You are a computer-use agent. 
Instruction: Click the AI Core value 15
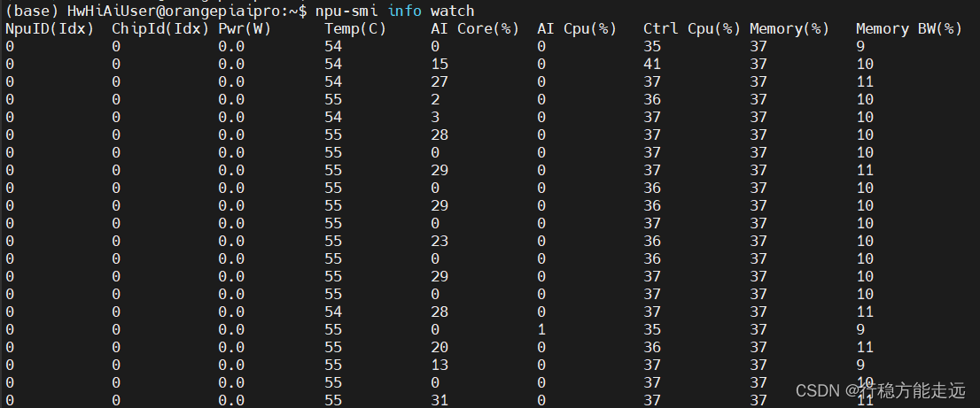pos(439,64)
